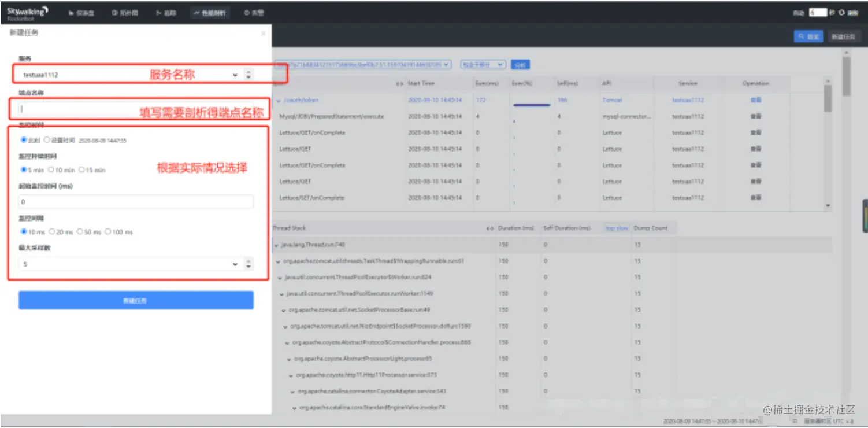868x428 pixels.
Task: Click the Exec(ms) value 172
Action: [x=481, y=100]
